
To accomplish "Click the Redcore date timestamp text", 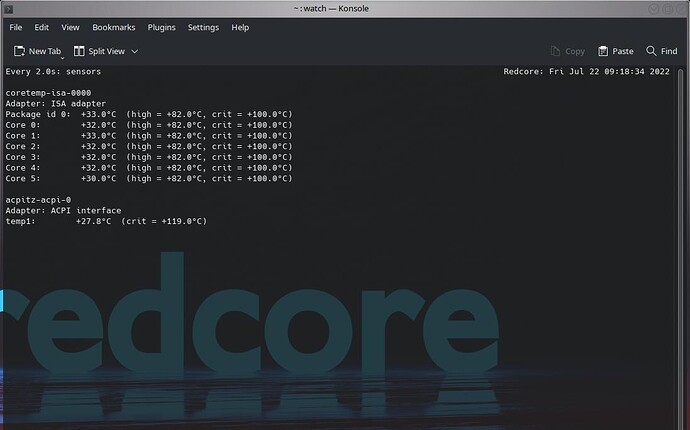I will point(587,72).
